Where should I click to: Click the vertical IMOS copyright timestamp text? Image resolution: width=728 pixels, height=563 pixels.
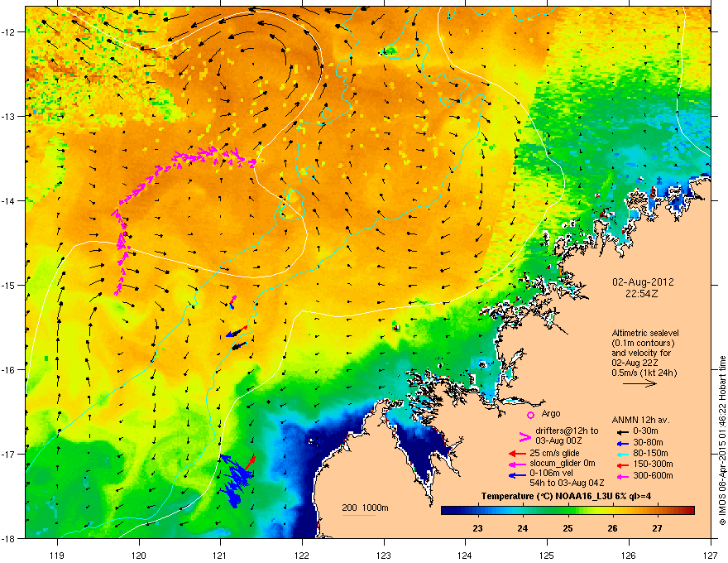coord(722,440)
